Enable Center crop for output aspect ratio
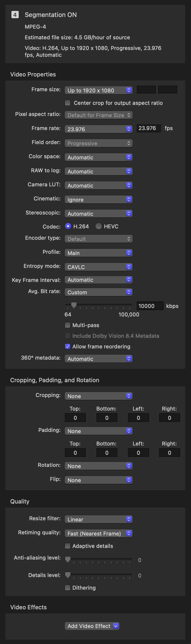 [x=68, y=103]
